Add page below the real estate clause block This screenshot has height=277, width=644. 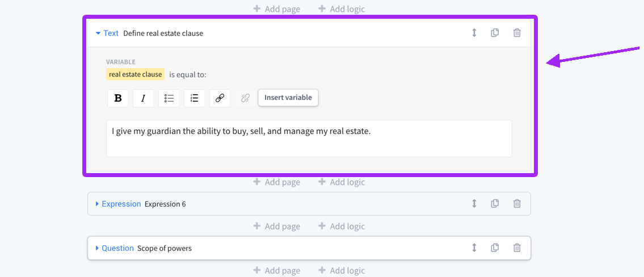click(x=277, y=182)
